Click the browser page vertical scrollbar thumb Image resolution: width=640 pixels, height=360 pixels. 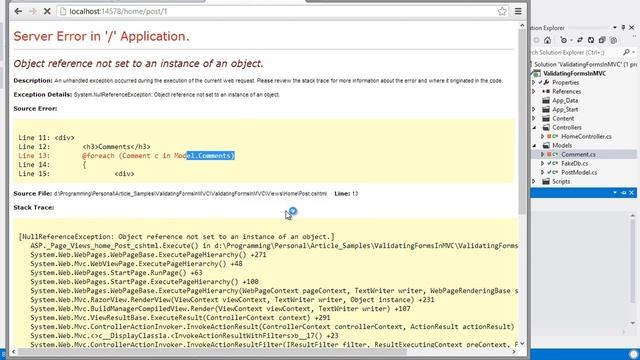click(x=522, y=122)
